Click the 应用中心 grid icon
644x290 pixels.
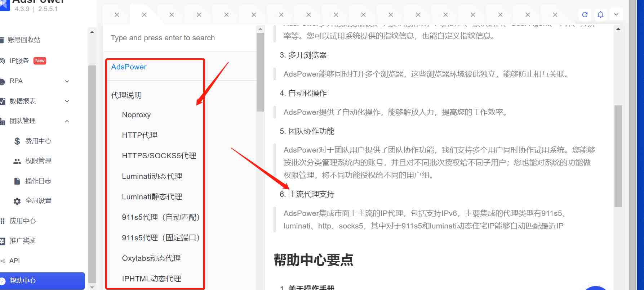pos(2,221)
